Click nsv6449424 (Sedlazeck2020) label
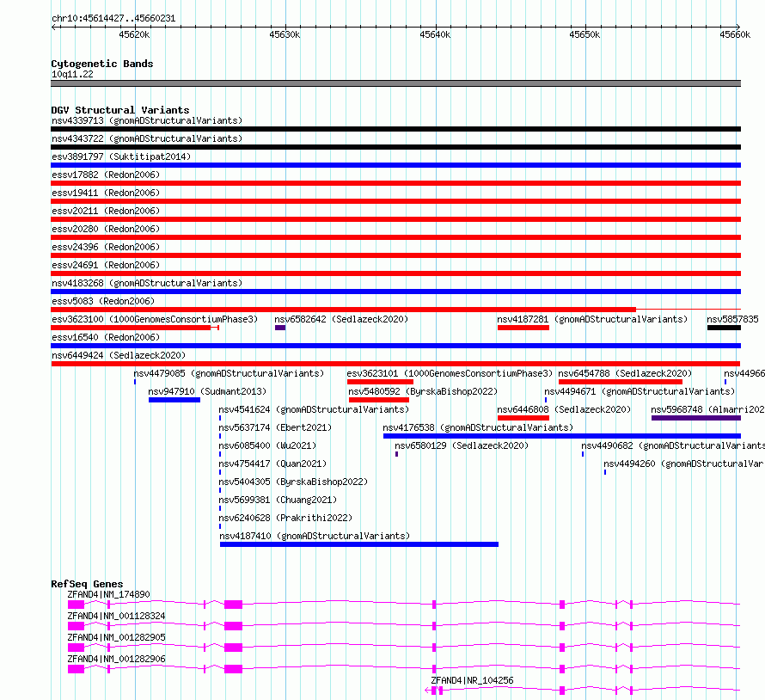Screen dimensions: 765x700 (119, 355)
